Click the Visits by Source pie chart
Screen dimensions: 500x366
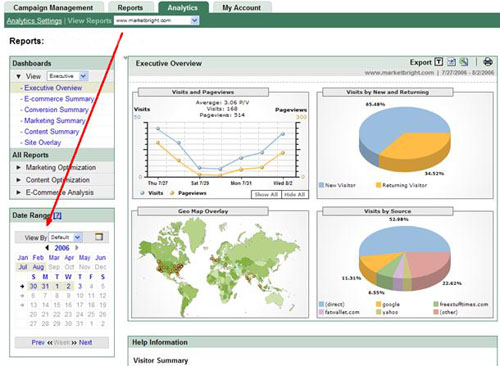[x=405, y=259]
